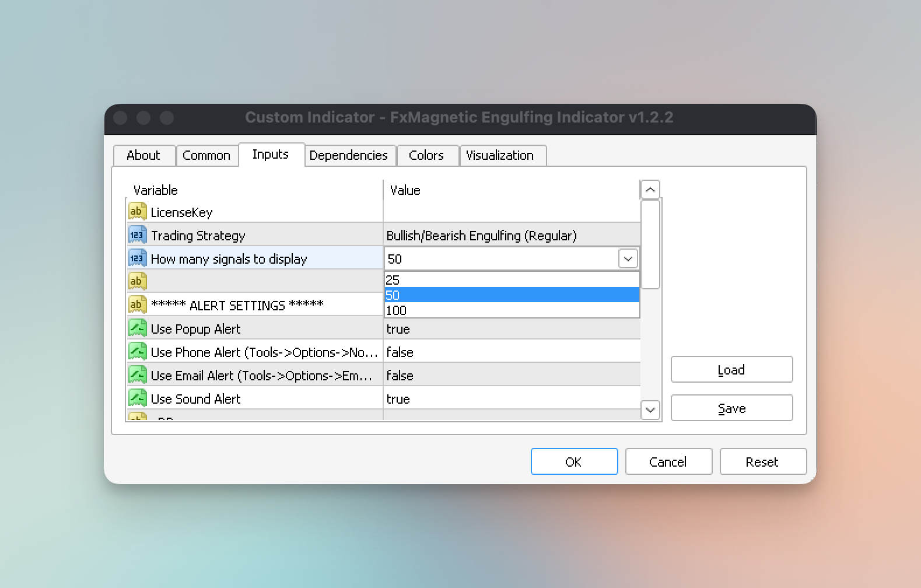This screenshot has height=588, width=921.
Task: Click the Reset button
Action: [763, 461]
